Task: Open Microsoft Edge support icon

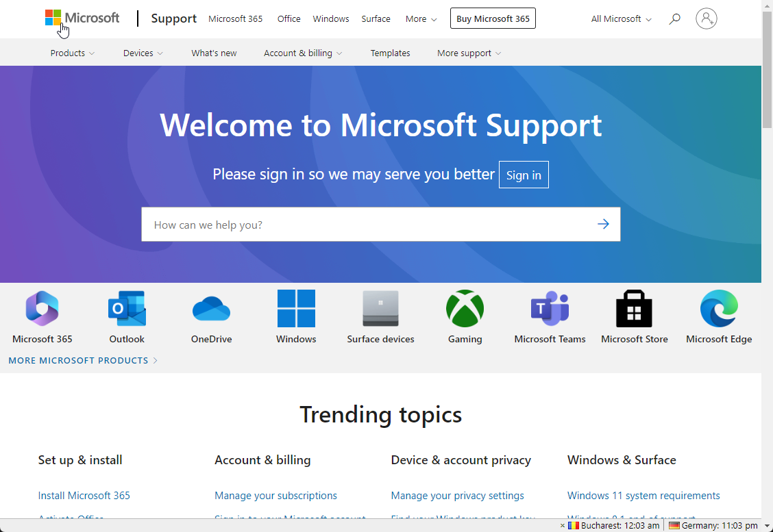Action: coord(719,308)
